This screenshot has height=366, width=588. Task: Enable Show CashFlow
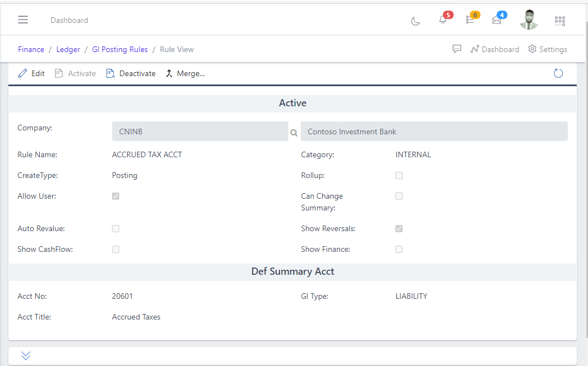click(x=115, y=249)
